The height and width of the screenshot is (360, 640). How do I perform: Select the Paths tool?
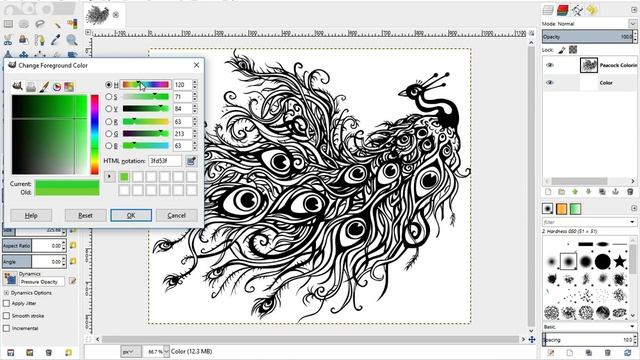[40, 40]
